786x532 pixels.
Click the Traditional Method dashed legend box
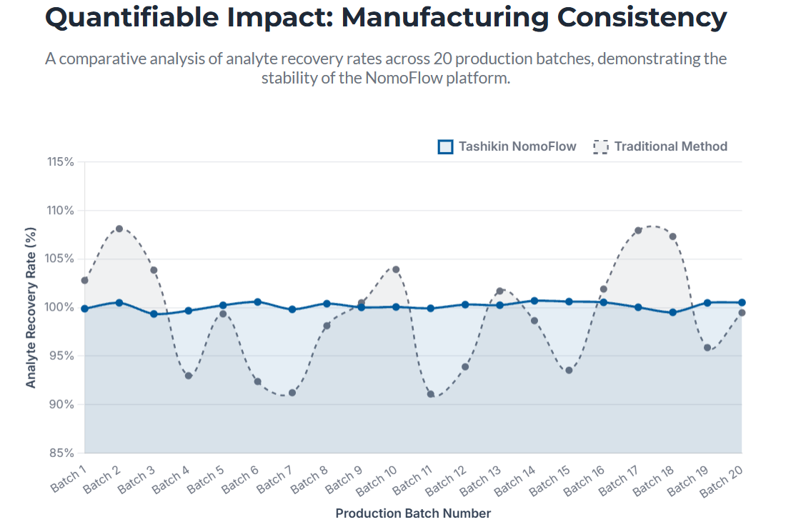coord(601,147)
